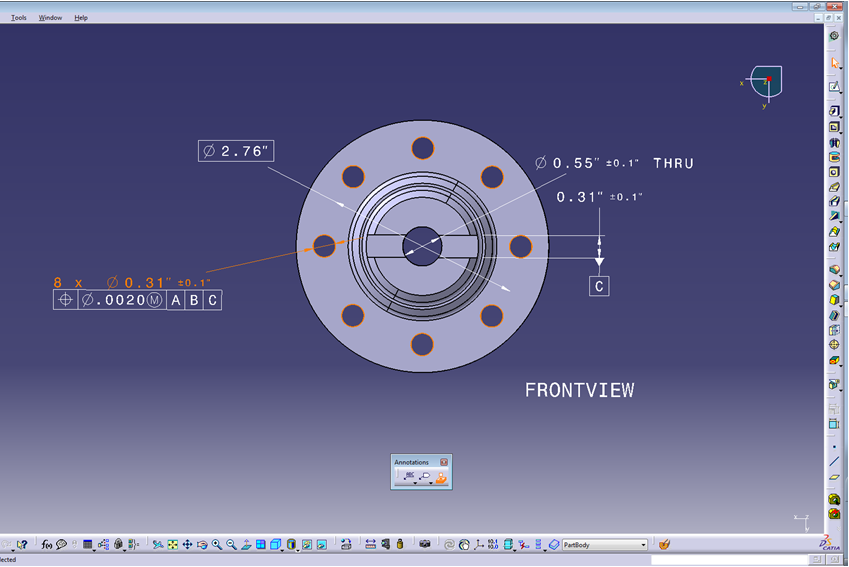Click the Formula f(x) icon
Screen dimensions: 849x567
(47, 544)
